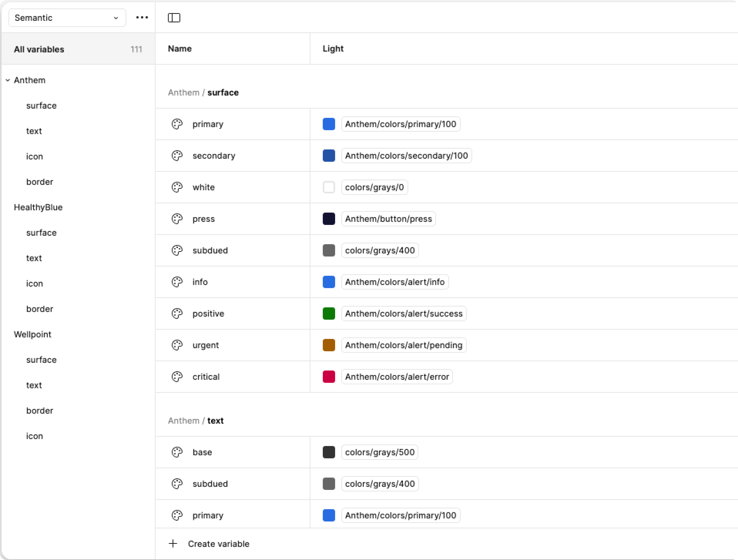
Task: Click the palette icon beside urgent
Action: (x=177, y=345)
